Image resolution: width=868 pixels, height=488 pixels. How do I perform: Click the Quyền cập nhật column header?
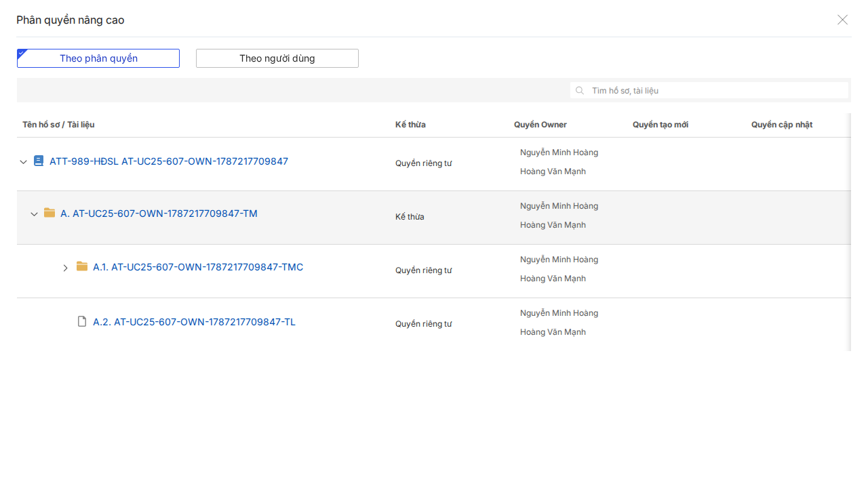(x=782, y=125)
